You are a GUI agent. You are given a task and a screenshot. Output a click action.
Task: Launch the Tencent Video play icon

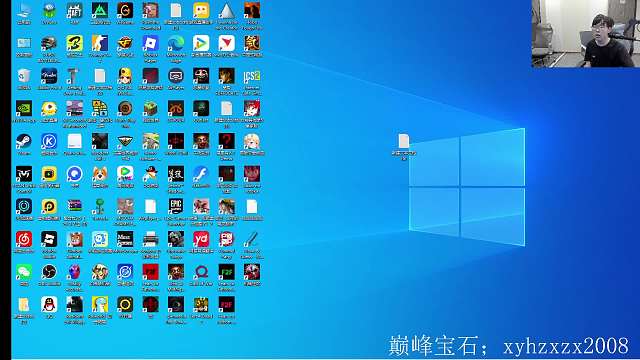[125, 174]
